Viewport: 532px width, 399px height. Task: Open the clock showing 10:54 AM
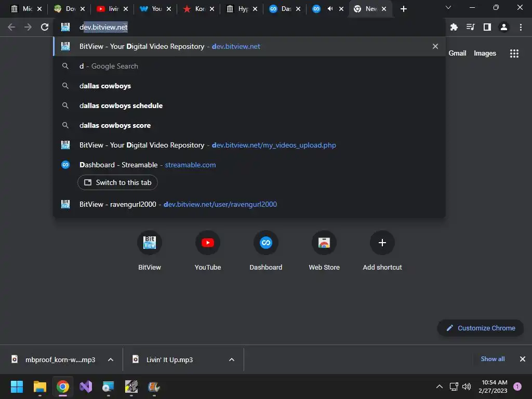click(x=494, y=387)
